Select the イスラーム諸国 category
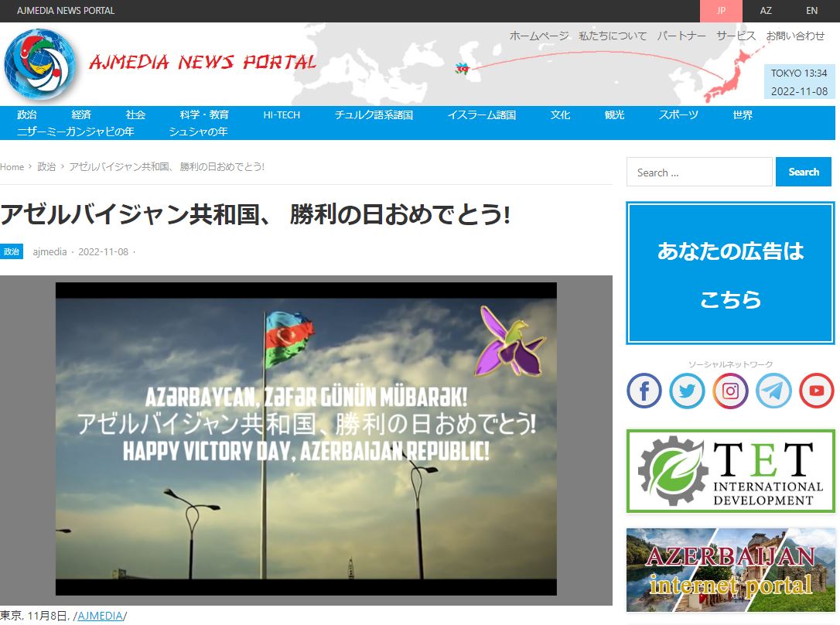 pyautogui.click(x=482, y=114)
